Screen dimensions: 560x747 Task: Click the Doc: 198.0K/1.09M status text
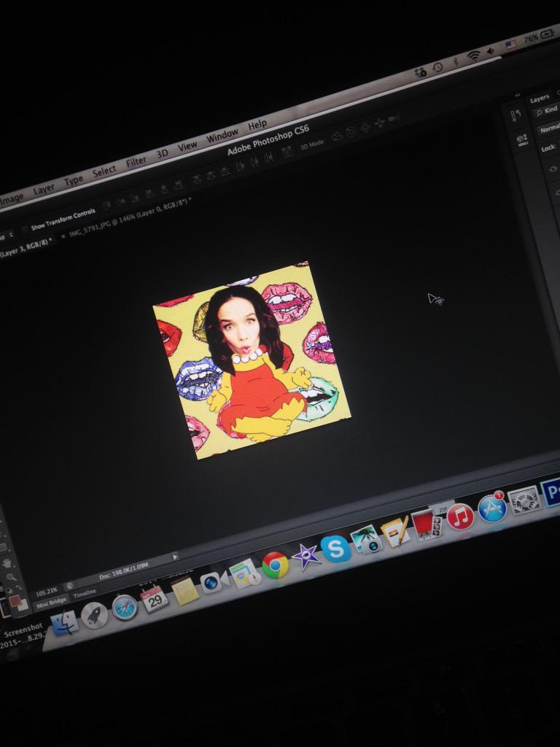tap(123, 570)
